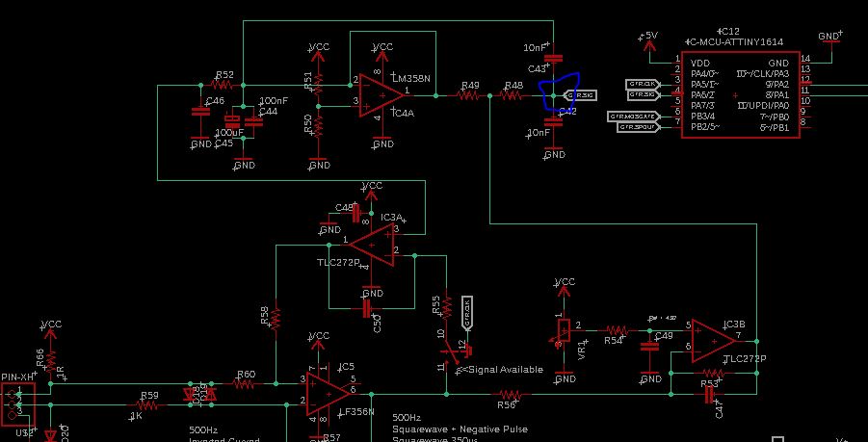The image size is (868, 442).
Task: Click the IC5 LF356N op-amp symbol
Action: [329, 394]
